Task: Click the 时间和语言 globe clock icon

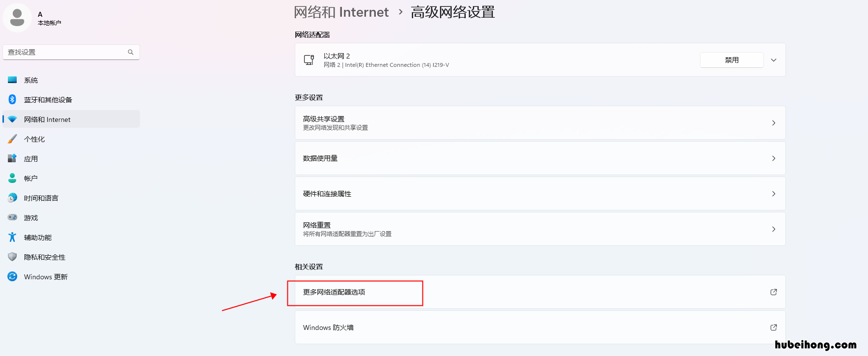Action: coord(12,198)
